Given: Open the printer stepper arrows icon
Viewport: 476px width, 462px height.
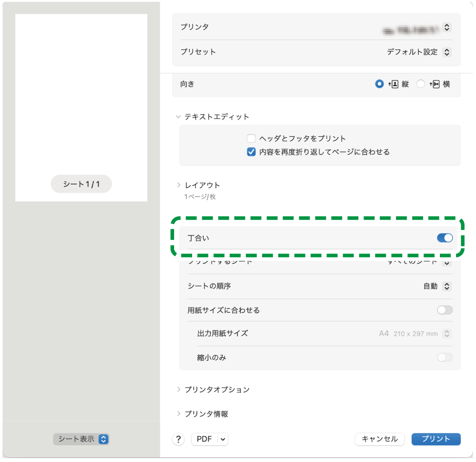Looking at the screenshot, I should pyautogui.click(x=446, y=27).
